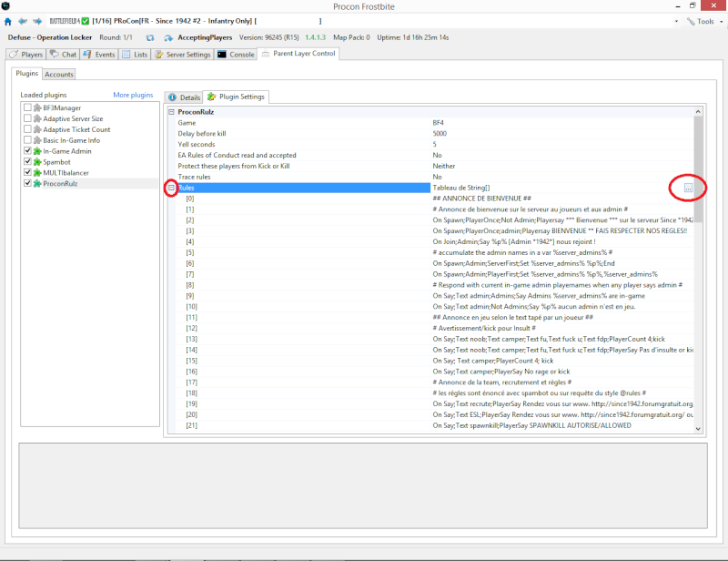Viewport: 728px width, 561px height.
Task: Select the In-Game Admin plugin name
Action: tap(67, 151)
